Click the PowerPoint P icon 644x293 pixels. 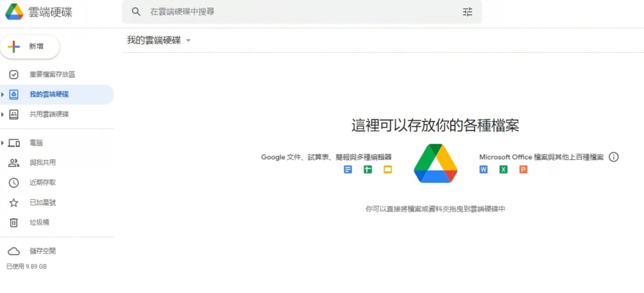(523, 170)
